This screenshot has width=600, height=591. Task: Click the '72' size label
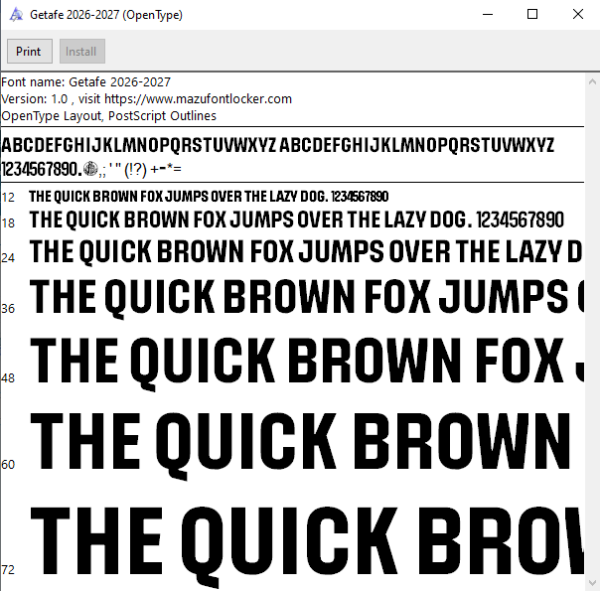8,570
